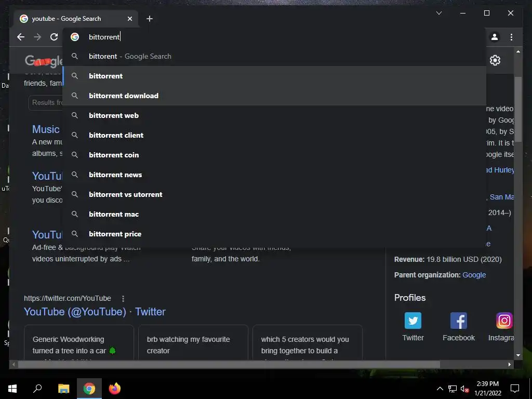Open the Facebook profile icon
Screen dimensions: 532x399
pyautogui.click(x=459, y=321)
